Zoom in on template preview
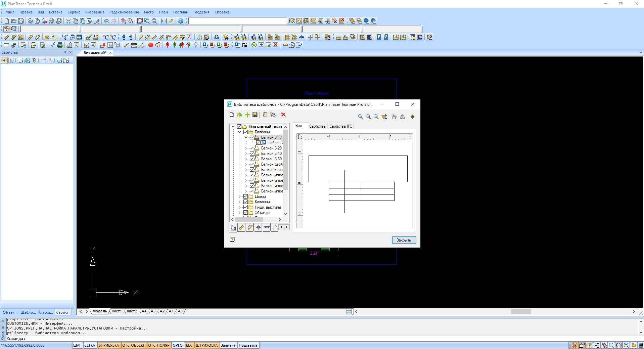 point(368,117)
